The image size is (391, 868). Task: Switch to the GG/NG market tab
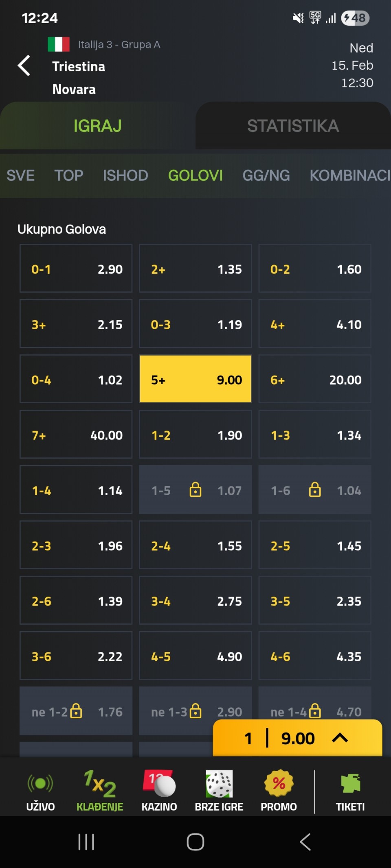tap(266, 175)
